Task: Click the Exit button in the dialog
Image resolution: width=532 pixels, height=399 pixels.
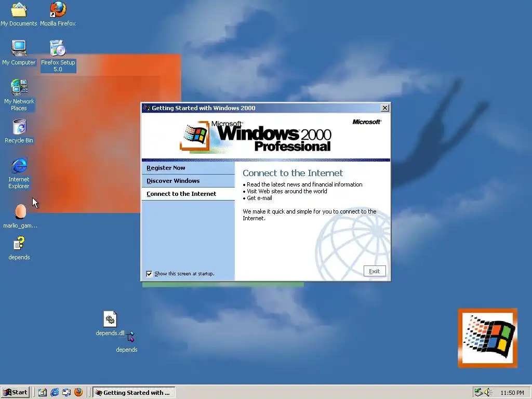Action: (375, 271)
